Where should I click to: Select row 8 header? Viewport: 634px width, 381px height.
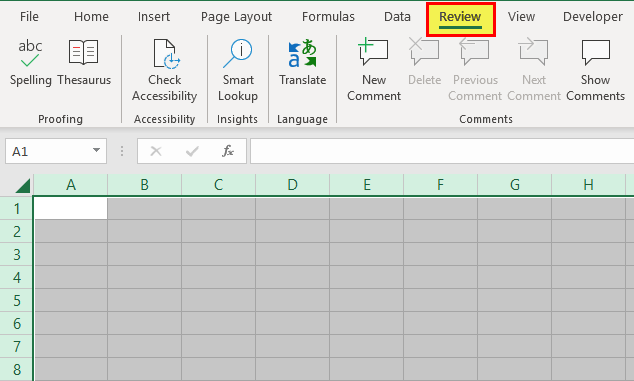click(16, 369)
